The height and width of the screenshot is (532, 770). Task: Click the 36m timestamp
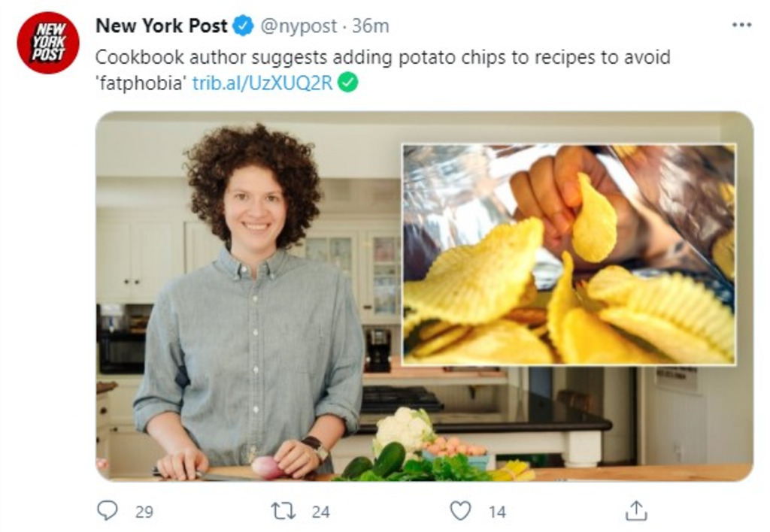(x=371, y=26)
